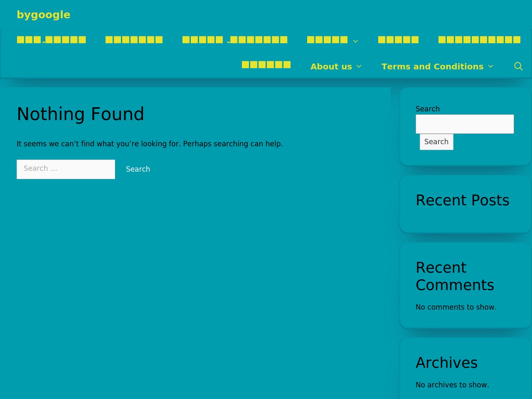Expand the chevron beside the fourth top-row menu item
532x399 pixels.
(x=356, y=41)
